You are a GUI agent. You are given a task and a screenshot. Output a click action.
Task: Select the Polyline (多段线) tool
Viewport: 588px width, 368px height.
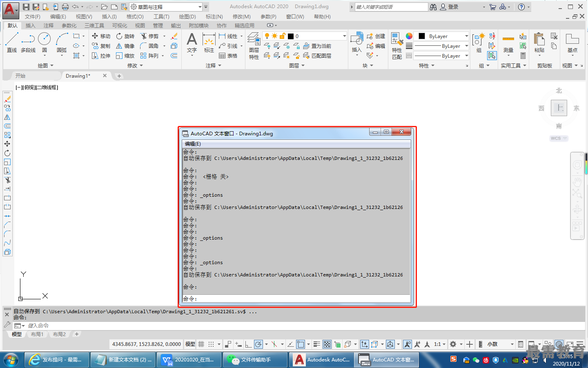click(28, 43)
